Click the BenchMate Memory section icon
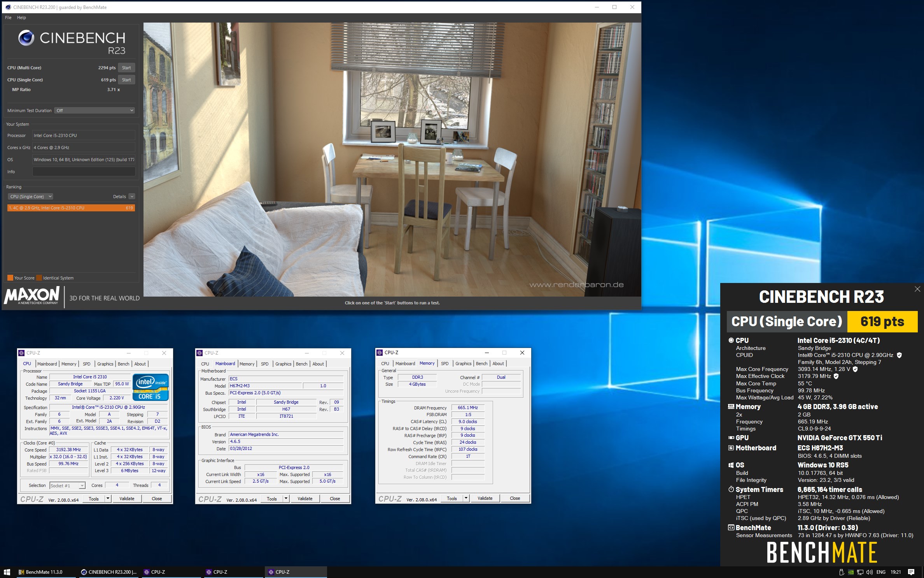 point(731,406)
